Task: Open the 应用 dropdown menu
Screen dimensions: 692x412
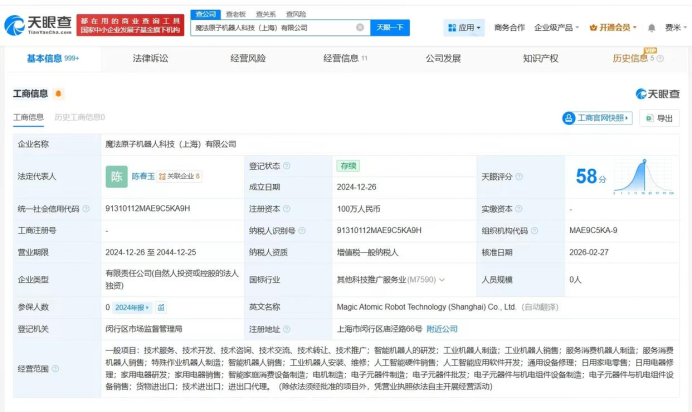Action: pyautogui.click(x=464, y=28)
